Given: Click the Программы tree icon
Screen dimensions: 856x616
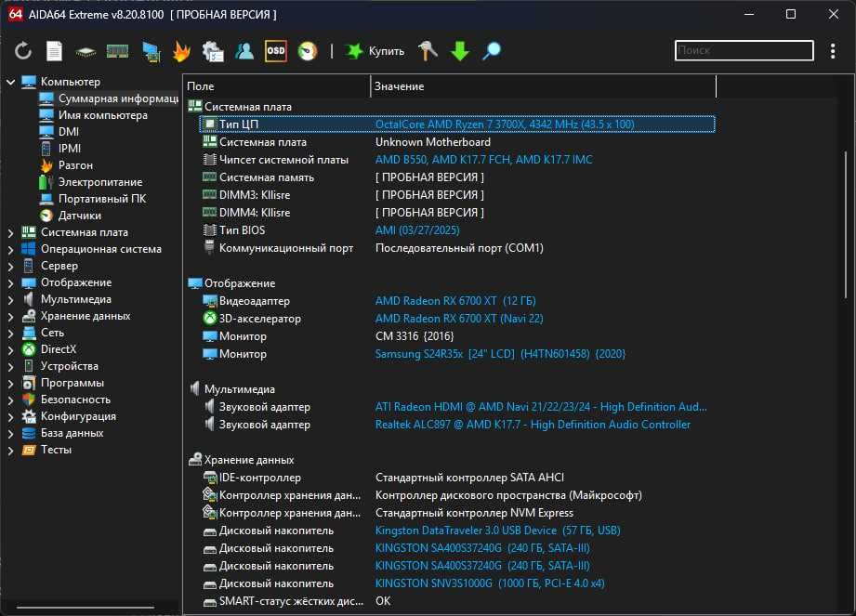Looking at the screenshot, I should (x=29, y=383).
